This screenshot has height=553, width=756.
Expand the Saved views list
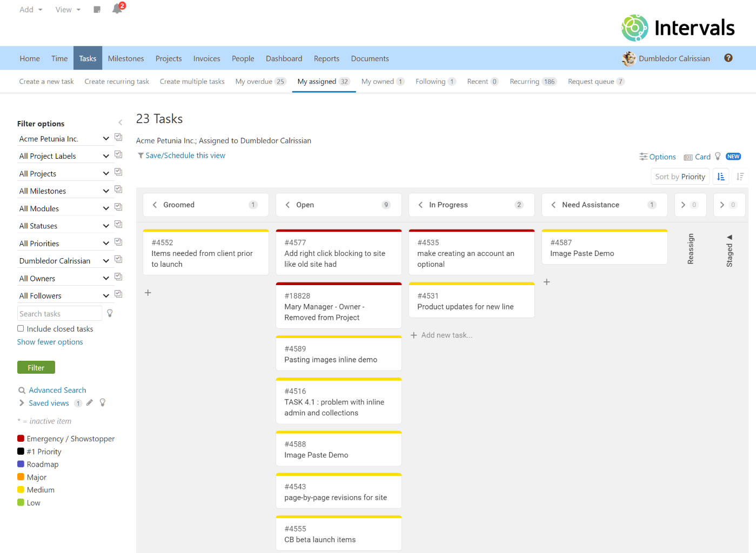22,403
